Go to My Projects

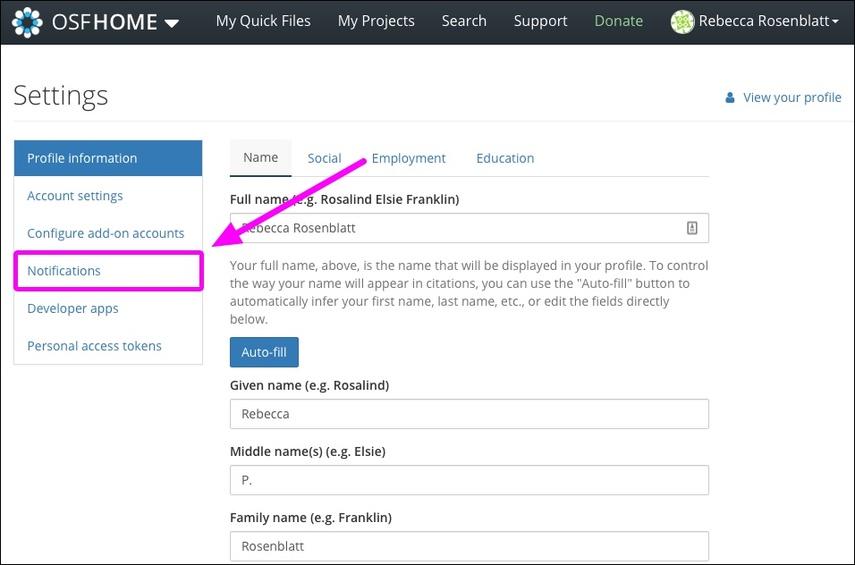(376, 21)
